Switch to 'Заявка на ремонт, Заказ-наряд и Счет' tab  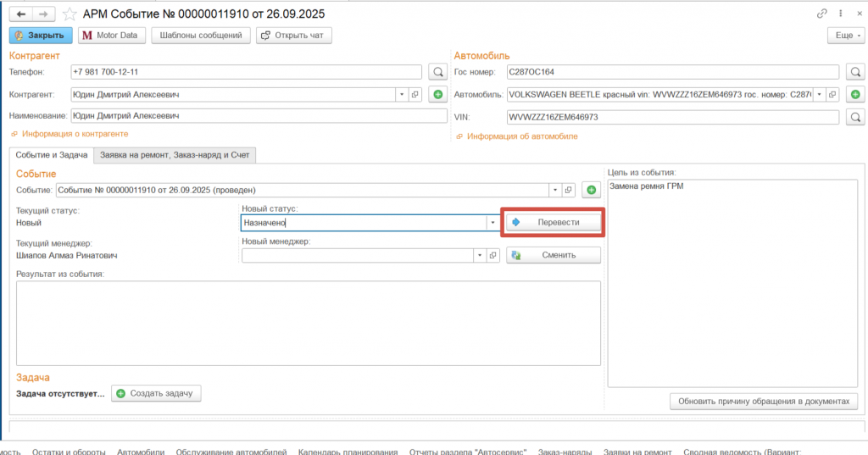(175, 155)
